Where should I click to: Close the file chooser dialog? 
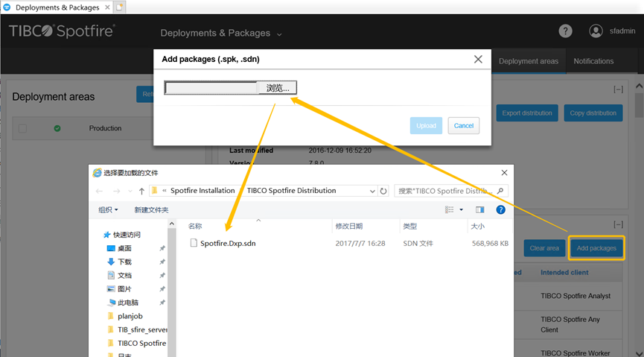(504, 173)
